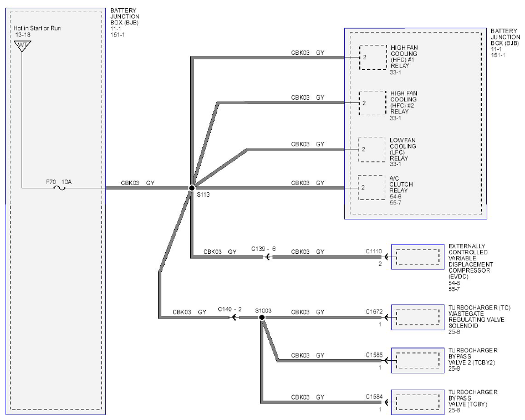The width and height of the screenshot is (525, 420).
Task: Click the F70 10A fuse symbol
Action: tap(60, 188)
